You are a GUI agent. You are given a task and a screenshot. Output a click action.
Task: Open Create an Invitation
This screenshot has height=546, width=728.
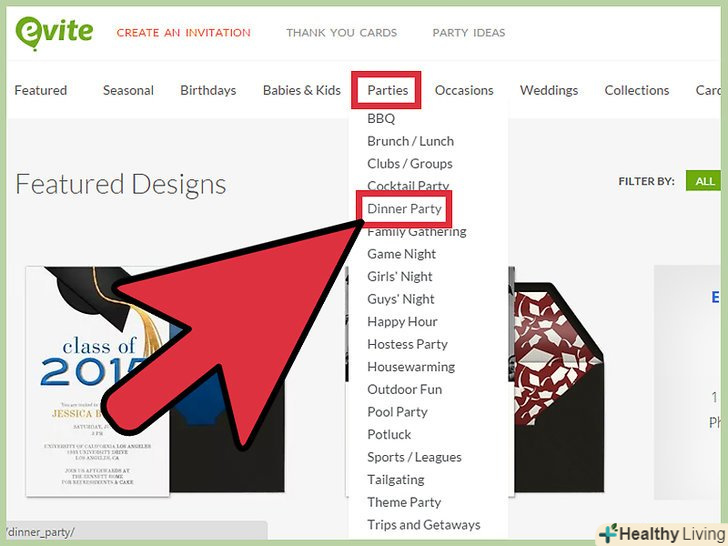coord(183,33)
